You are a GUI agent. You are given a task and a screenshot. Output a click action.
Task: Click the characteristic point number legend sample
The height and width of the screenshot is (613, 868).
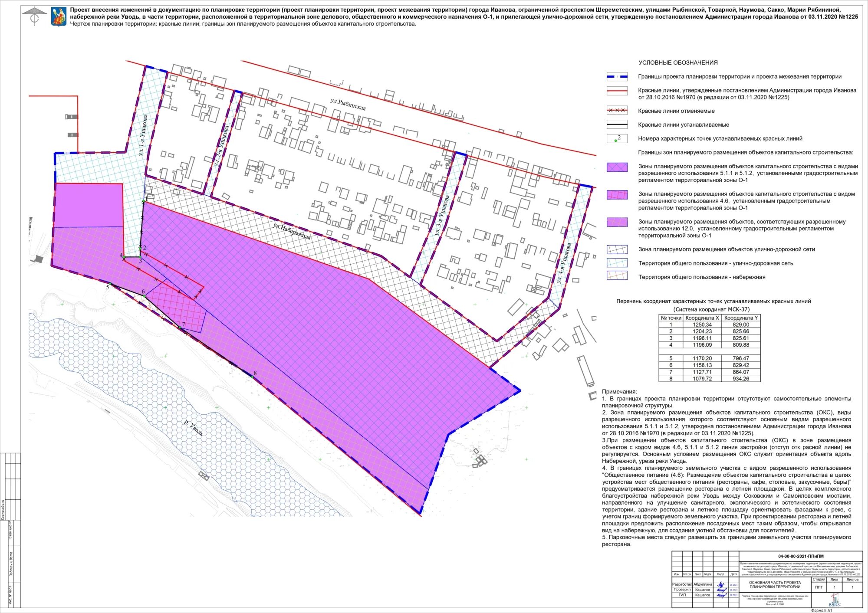[617, 138]
